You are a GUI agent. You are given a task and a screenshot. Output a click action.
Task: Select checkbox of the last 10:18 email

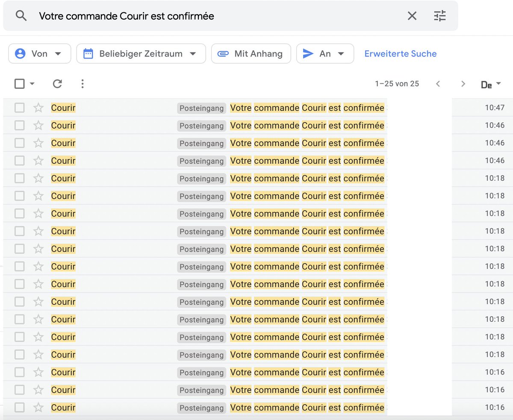point(20,354)
